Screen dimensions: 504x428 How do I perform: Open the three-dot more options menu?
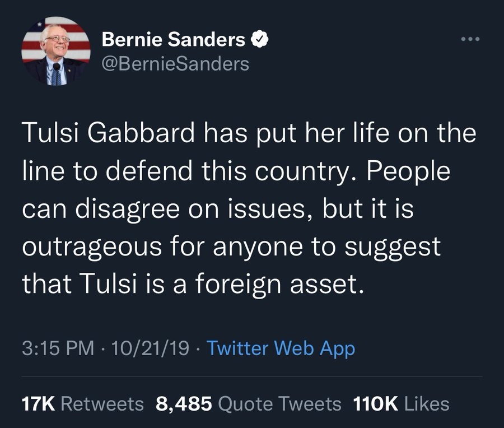coord(470,41)
